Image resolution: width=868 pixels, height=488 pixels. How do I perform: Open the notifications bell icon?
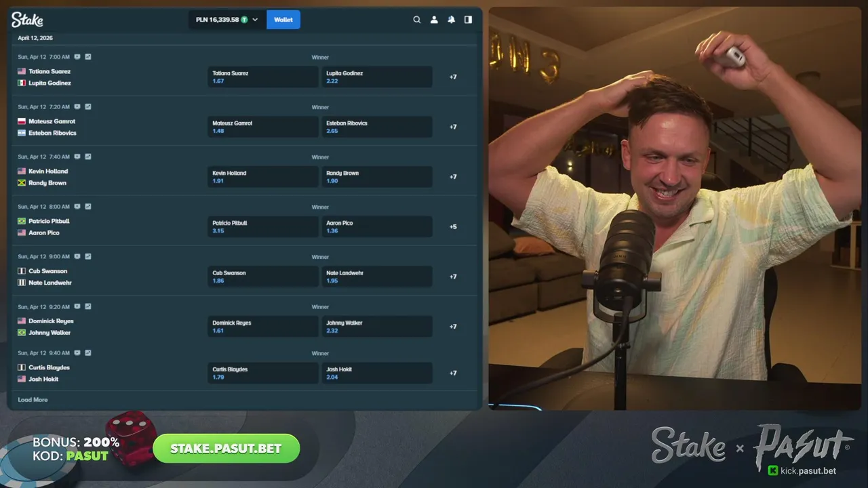451,20
